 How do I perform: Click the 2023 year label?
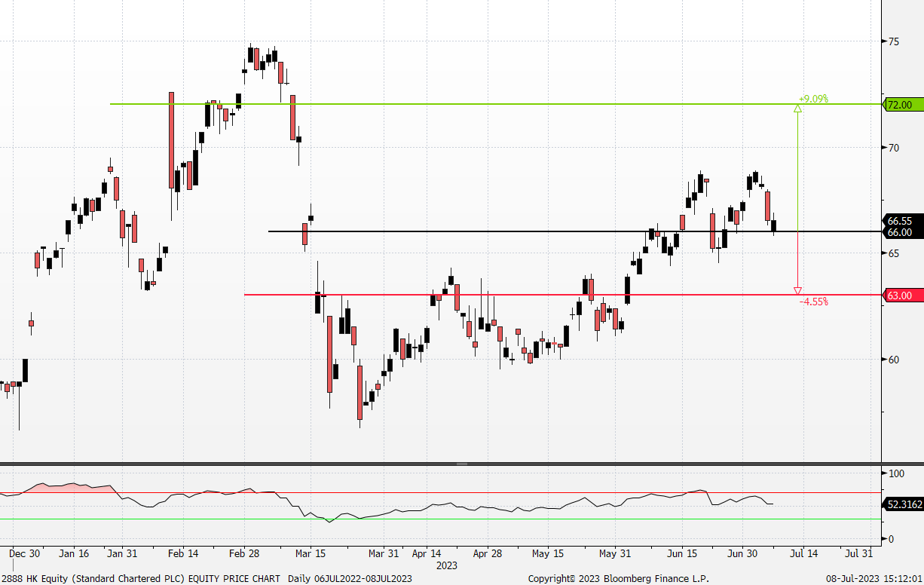(x=448, y=565)
